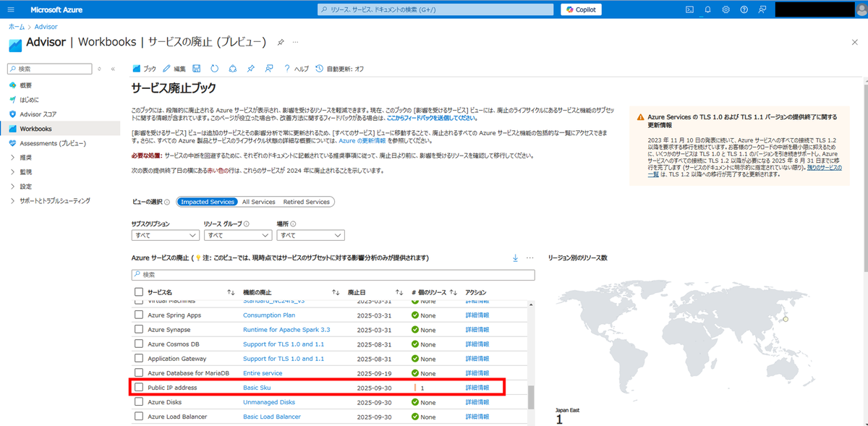Open はじめに in the sidebar

[30, 100]
